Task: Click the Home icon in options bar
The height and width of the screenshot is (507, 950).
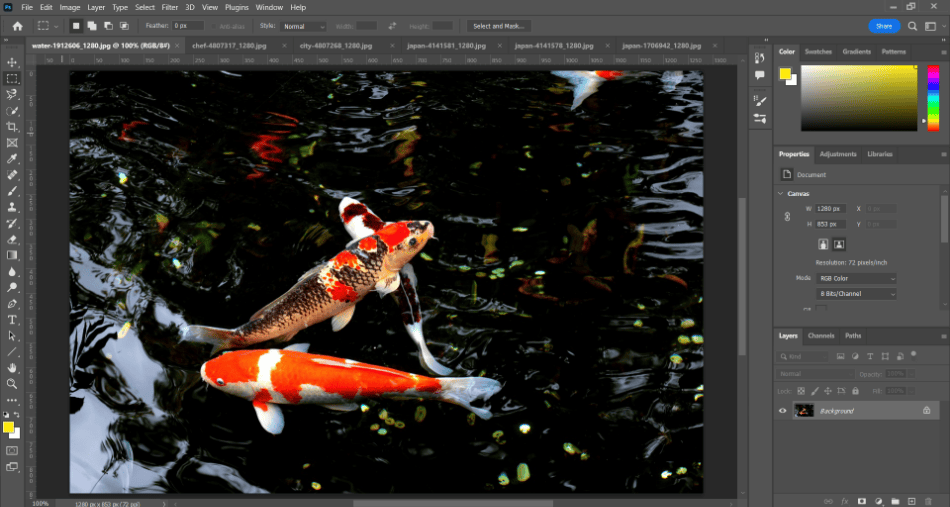Action: [x=18, y=26]
